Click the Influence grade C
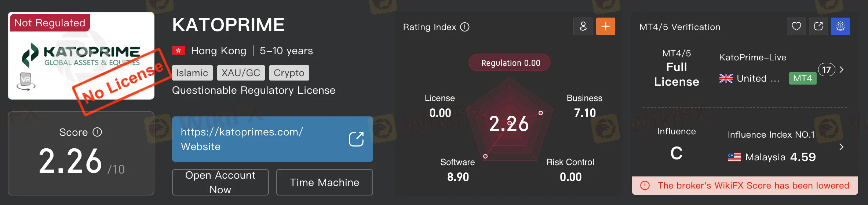Image resolution: width=868 pixels, height=205 pixels. (677, 153)
